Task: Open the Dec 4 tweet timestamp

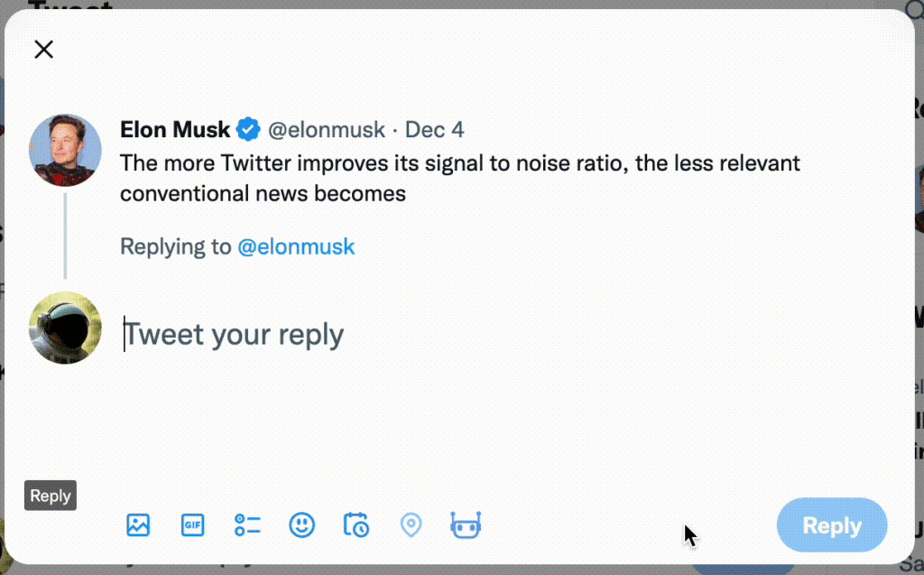Action: pos(435,130)
